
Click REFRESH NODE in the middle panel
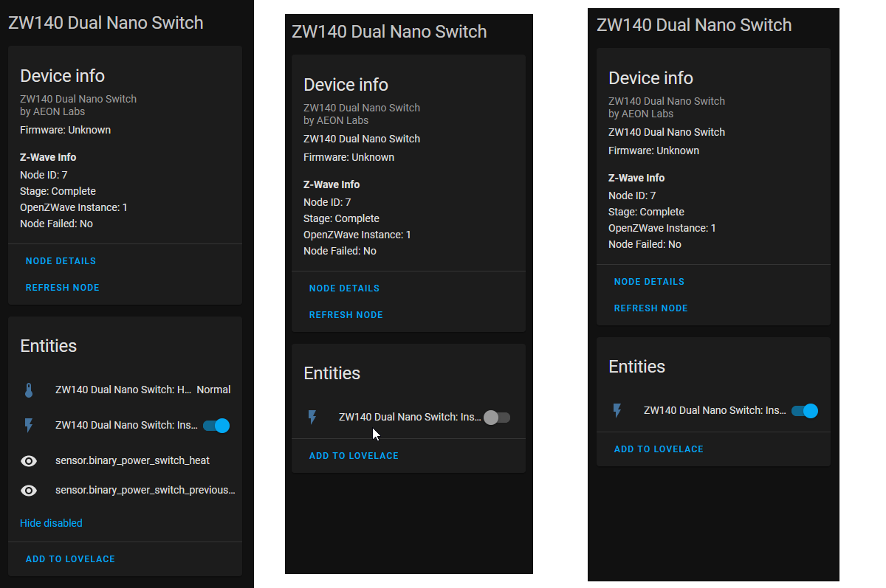pyautogui.click(x=346, y=314)
